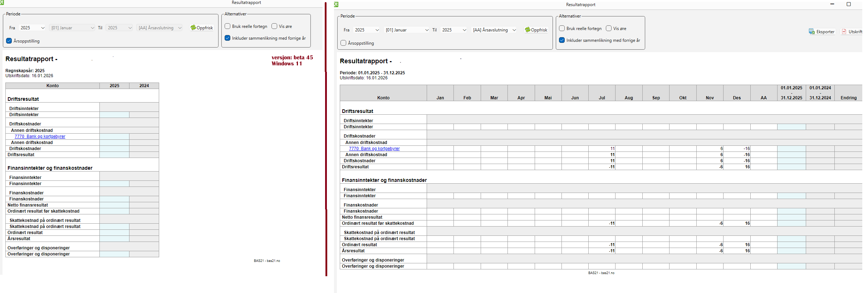Open 7770 Bank og kortgebyrer in right report

374,149
